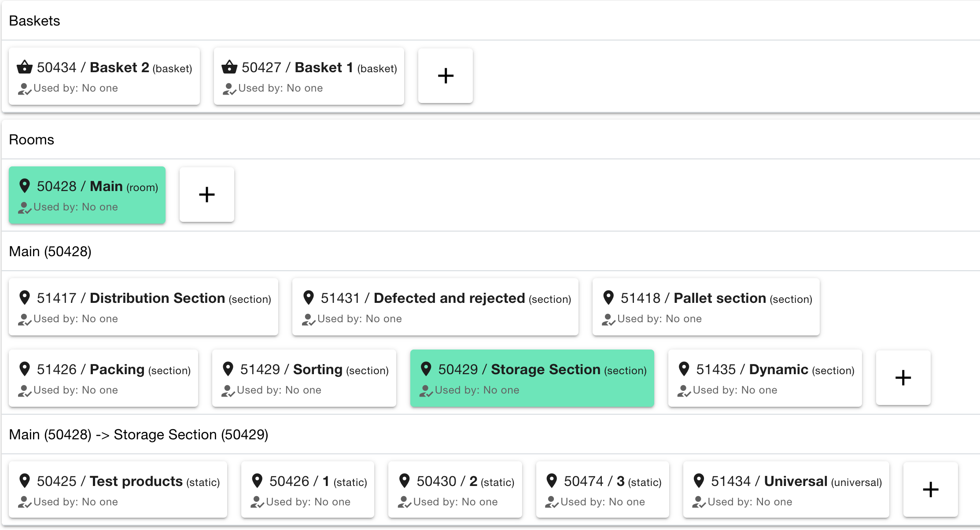Click the basket icon on Basket 2 card
This screenshot has width=980, height=530.
coord(25,67)
